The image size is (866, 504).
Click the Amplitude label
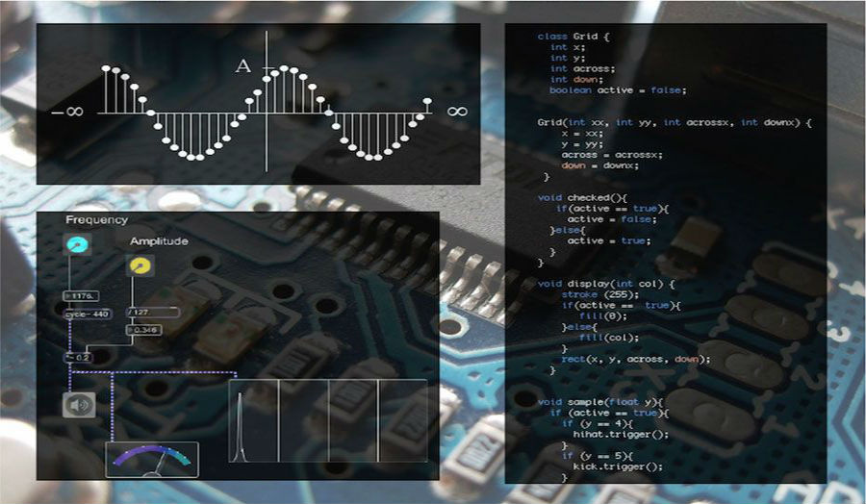click(x=159, y=241)
